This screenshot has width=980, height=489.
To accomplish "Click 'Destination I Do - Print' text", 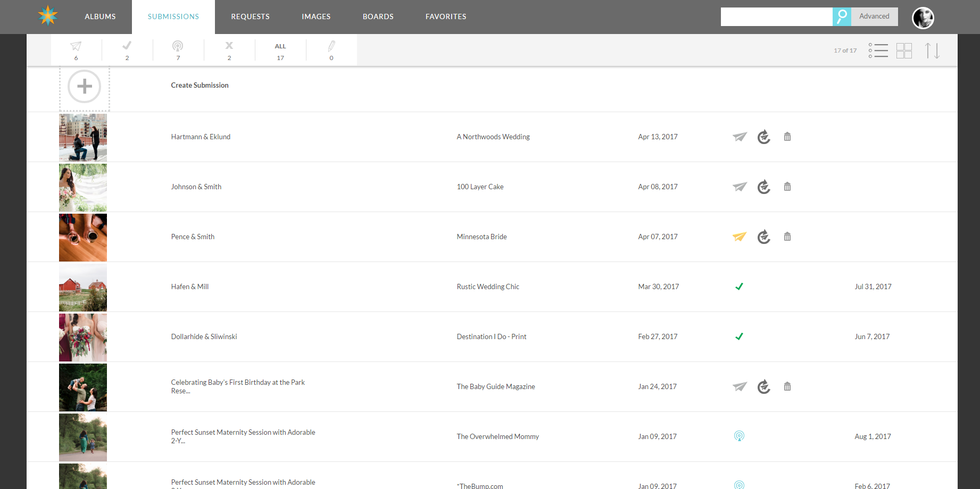I will (492, 336).
